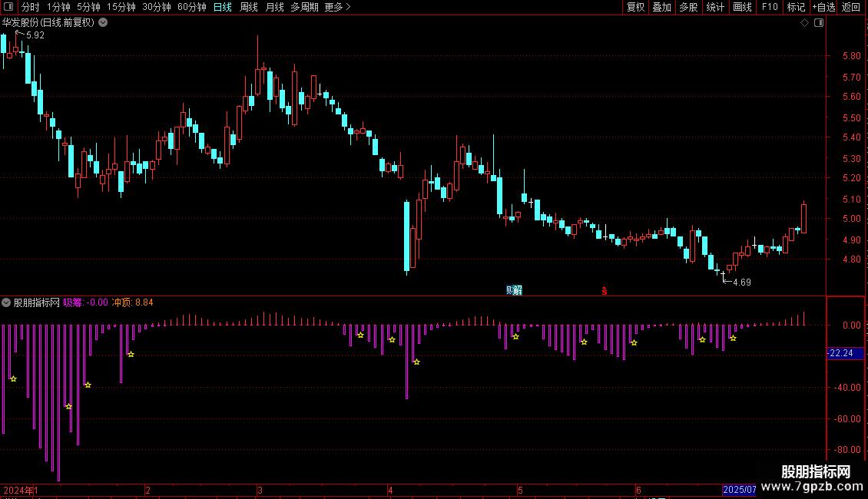Click the 标记 mark button
This screenshot has height=499, width=868.
tap(796, 7)
